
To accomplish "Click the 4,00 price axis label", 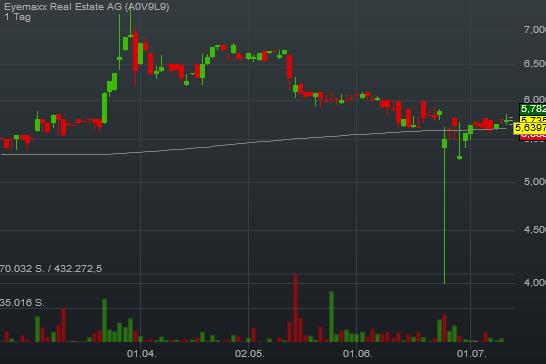I will (x=535, y=282).
